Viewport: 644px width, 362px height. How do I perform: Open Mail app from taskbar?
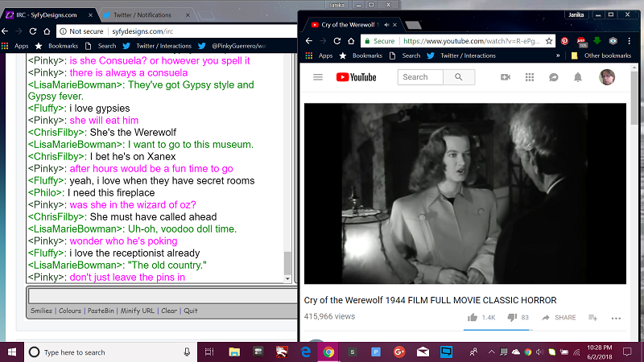(423, 352)
